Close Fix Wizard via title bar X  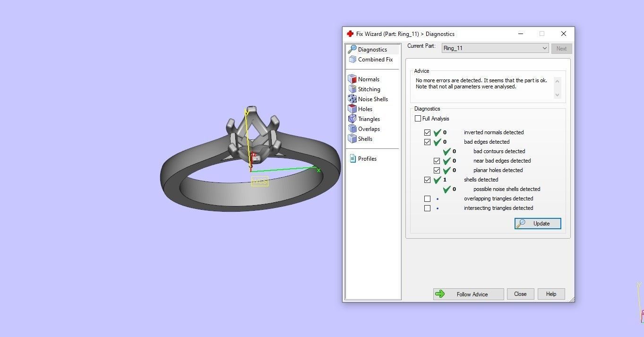[x=563, y=34]
